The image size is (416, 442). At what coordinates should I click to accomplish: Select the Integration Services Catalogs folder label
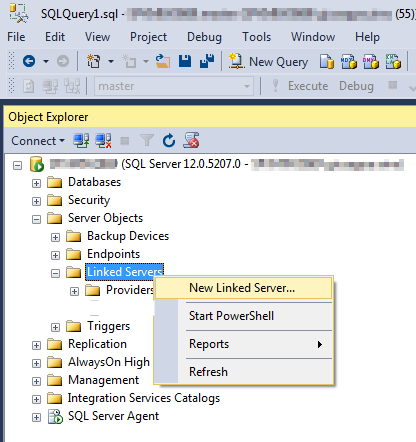tap(144, 398)
